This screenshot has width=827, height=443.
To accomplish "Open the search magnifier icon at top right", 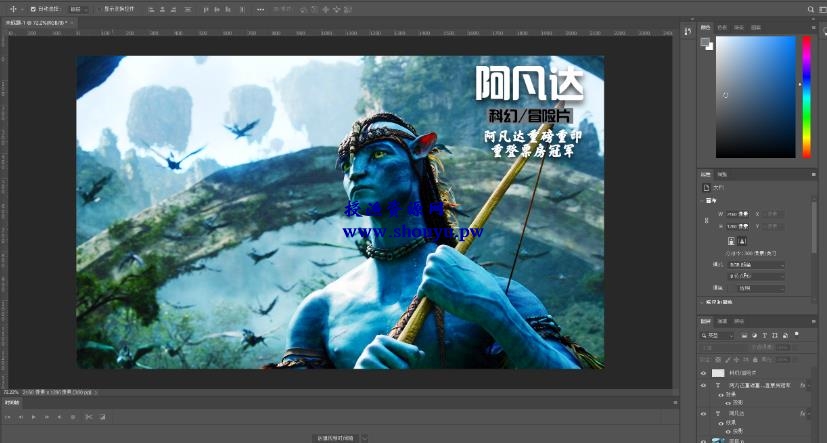I will point(811,9).
